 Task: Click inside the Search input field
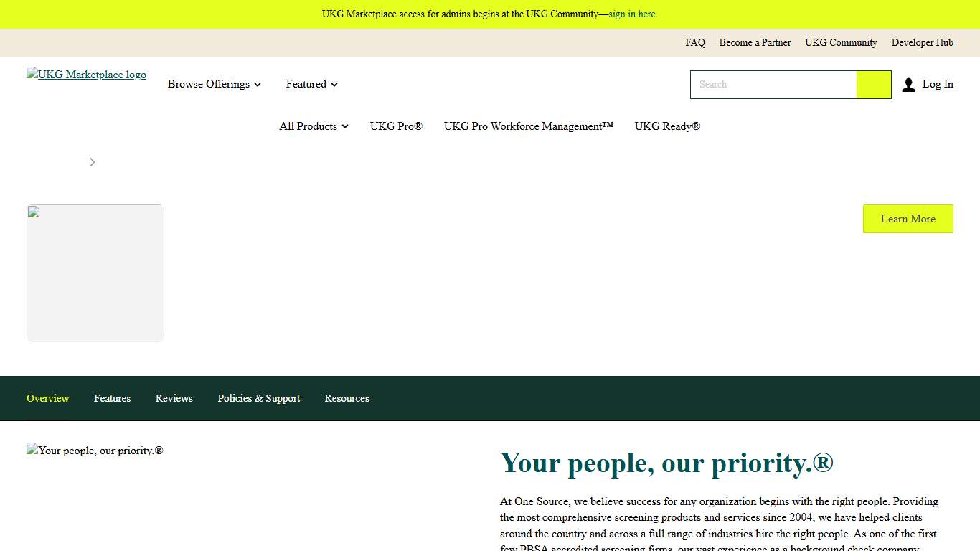pos(773,84)
